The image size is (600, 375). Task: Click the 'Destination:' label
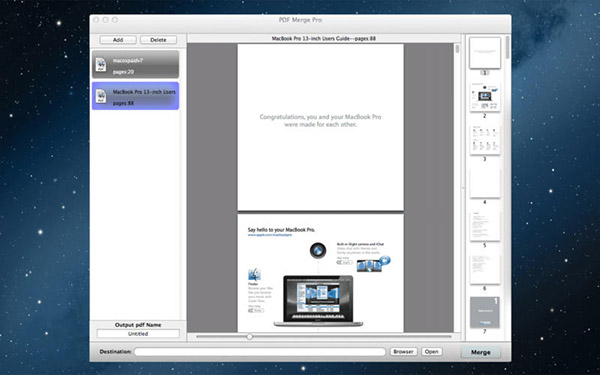click(x=116, y=352)
